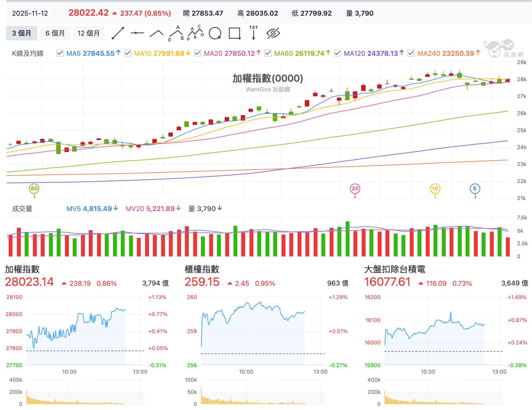The height and width of the screenshot is (410, 532).
Task: Uncheck the MA20 moving average checkbox
Action: 197,53
